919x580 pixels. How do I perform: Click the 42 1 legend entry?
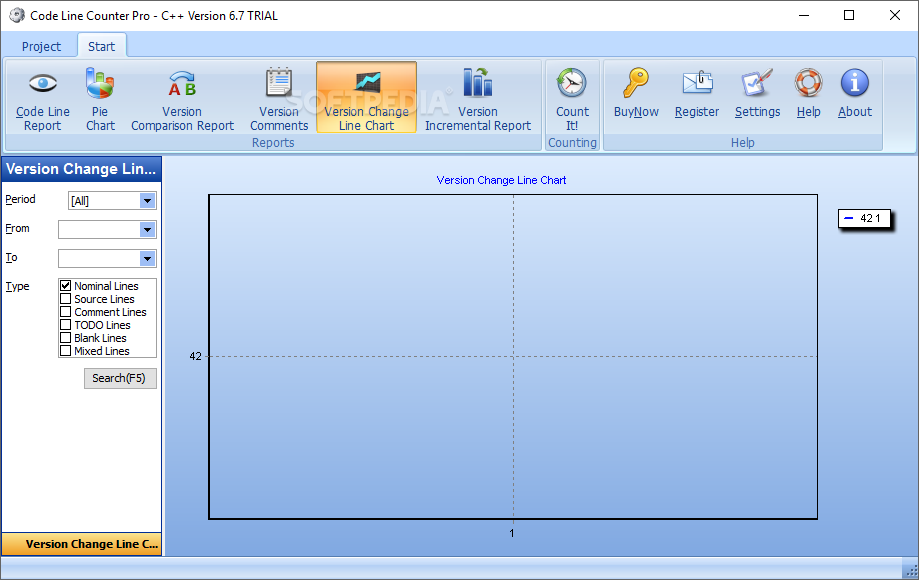point(864,219)
